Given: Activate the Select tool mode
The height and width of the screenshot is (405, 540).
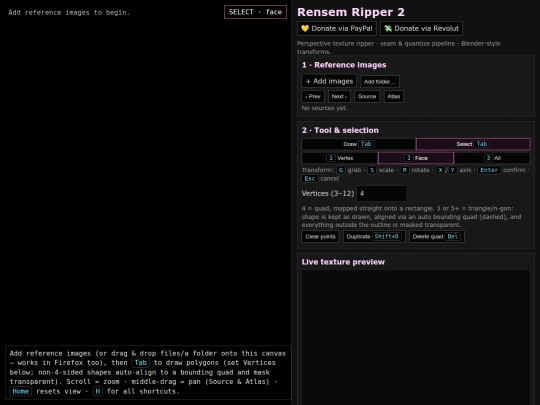Looking at the screenshot, I should [473, 144].
